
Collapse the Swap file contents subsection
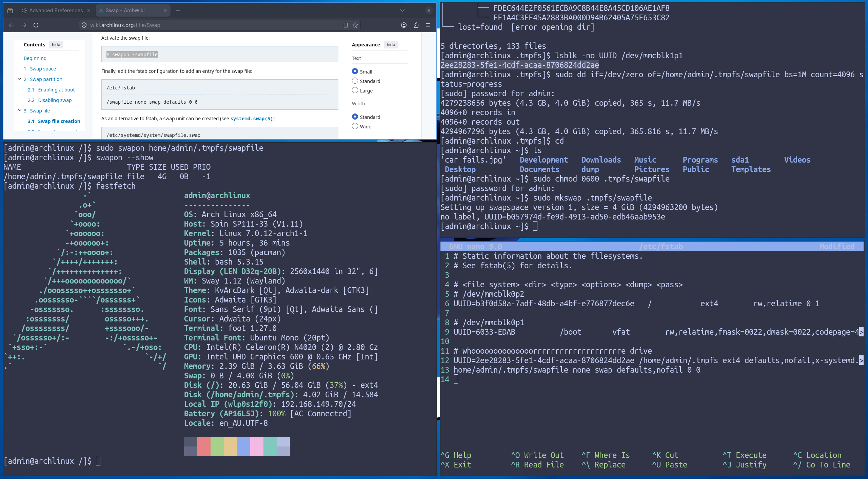pyautogui.click(x=20, y=110)
